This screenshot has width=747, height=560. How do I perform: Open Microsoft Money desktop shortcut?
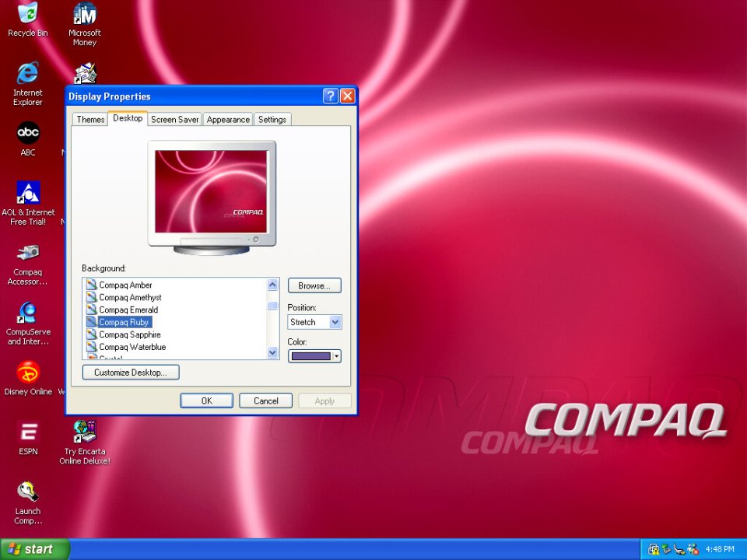84,14
